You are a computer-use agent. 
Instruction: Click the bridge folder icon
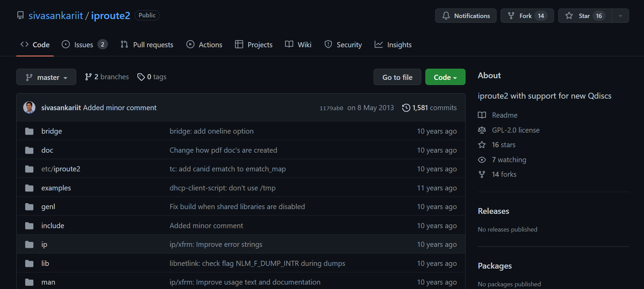(x=29, y=131)
